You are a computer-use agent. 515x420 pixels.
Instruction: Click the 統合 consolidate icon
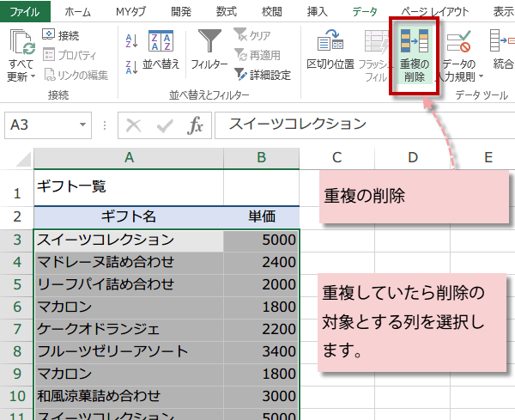pos(502,40)
